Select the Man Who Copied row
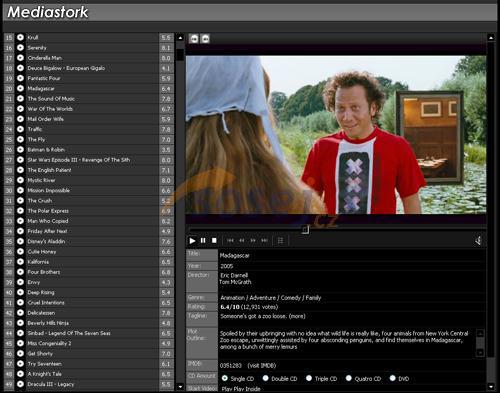Image resolution: width=500 pixels, height=393 pixels. (x=93, y=221)
